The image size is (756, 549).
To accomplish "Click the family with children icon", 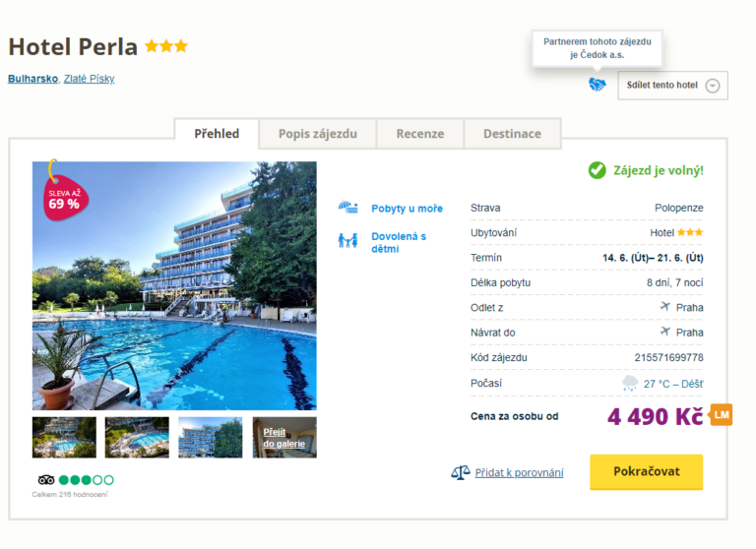I will tap(347, 240).
